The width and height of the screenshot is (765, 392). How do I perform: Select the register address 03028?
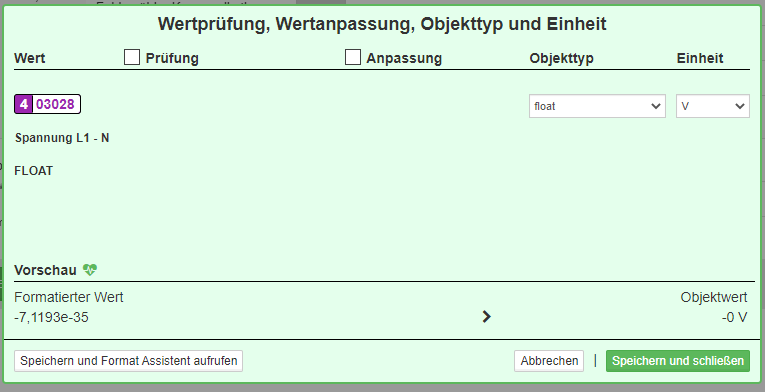pyautogui.click(x=55, y=104)
